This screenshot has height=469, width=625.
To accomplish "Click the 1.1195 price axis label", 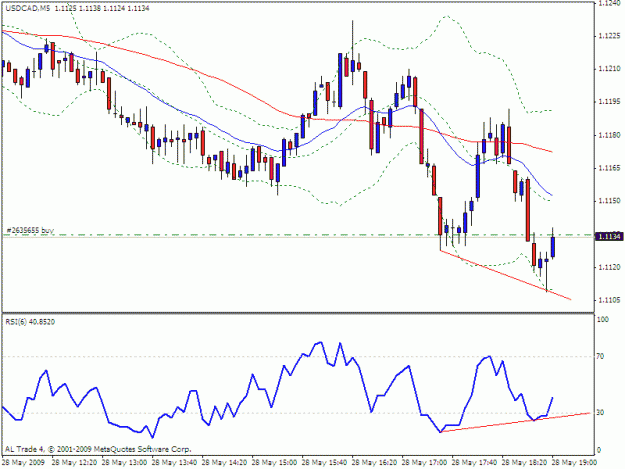I will coord(609,102).
